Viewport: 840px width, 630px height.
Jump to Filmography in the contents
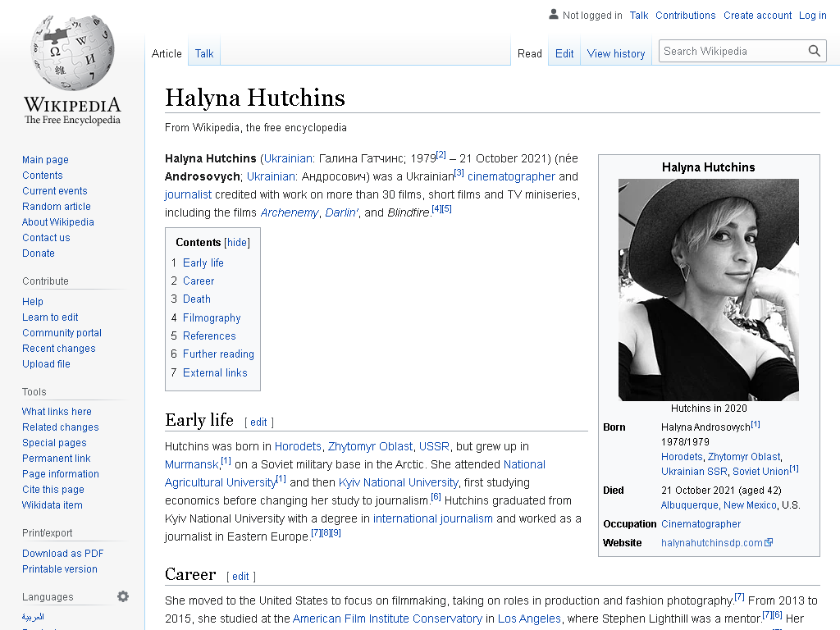coord(212,317)
